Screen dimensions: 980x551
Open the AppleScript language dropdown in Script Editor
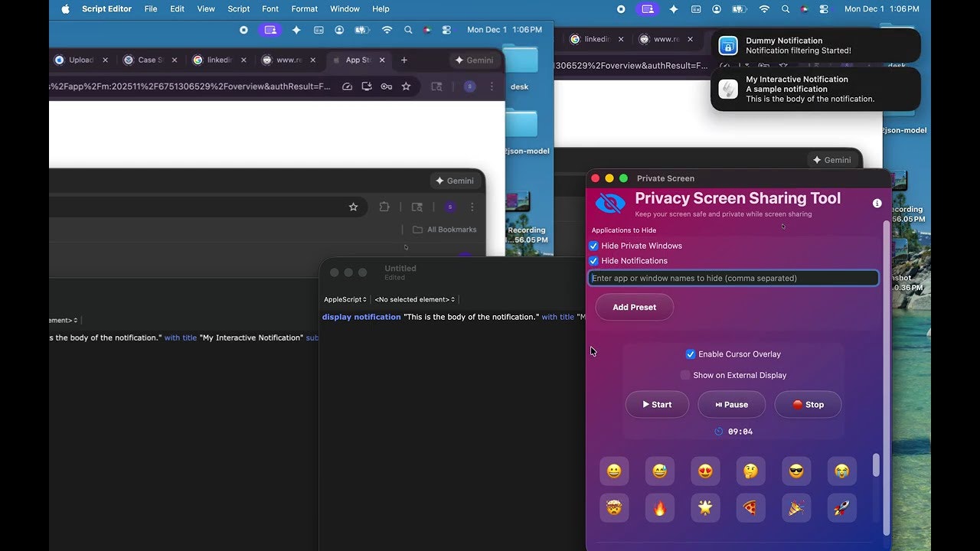[345, 299]
